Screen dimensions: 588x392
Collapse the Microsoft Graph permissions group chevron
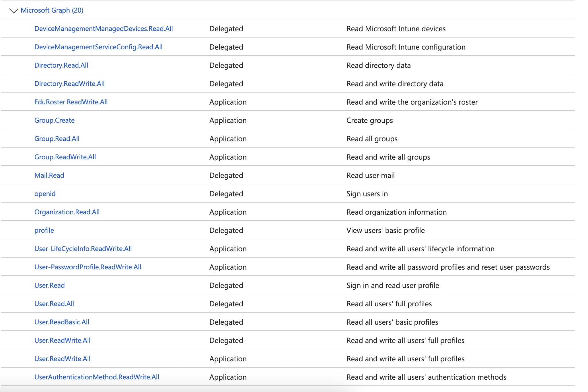point(13,11)
